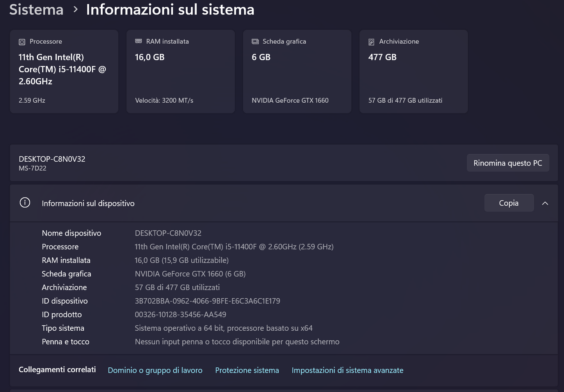The height and width of the screenshot is (392, 564).
Task: Copy device info with Copia button
Action: 509,203
